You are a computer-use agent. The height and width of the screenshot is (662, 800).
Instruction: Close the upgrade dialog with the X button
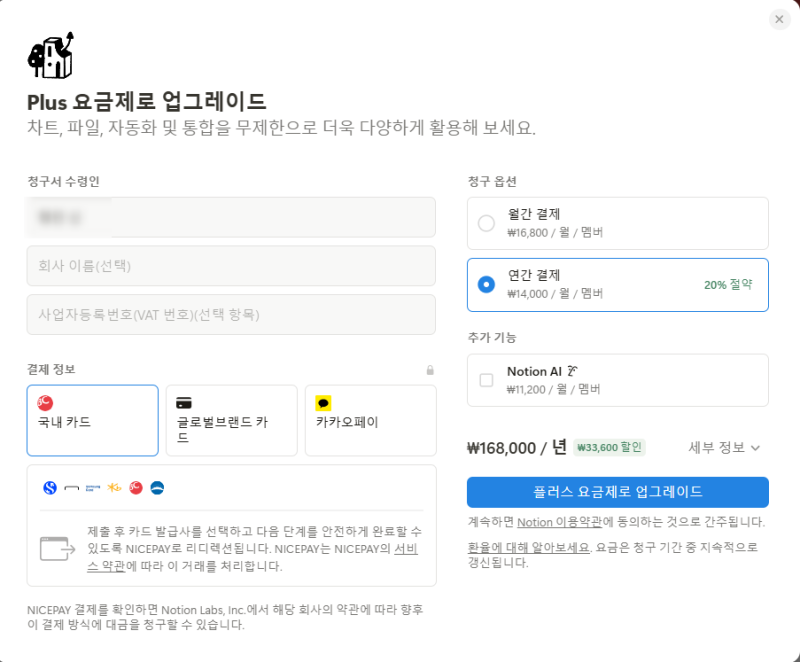779,19
